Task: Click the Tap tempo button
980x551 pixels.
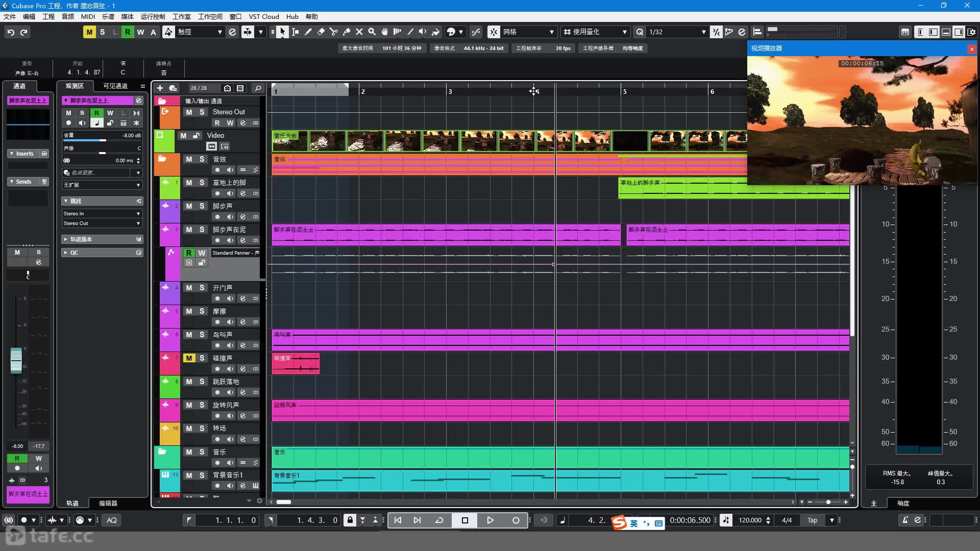Action: [812, 520]
